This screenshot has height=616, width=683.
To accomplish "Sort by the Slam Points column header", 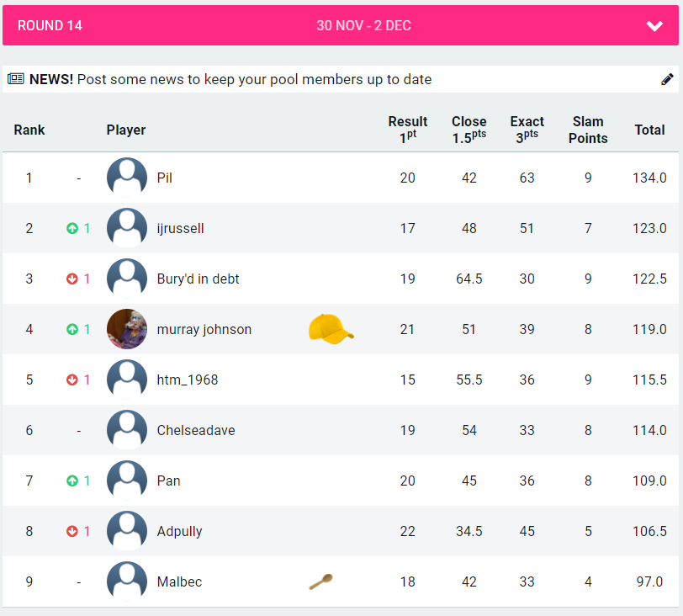I will (x=588, y=130).
